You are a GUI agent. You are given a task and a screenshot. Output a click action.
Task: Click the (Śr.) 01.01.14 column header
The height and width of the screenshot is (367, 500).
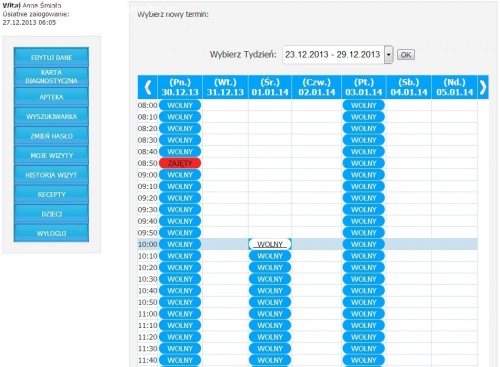270,87
